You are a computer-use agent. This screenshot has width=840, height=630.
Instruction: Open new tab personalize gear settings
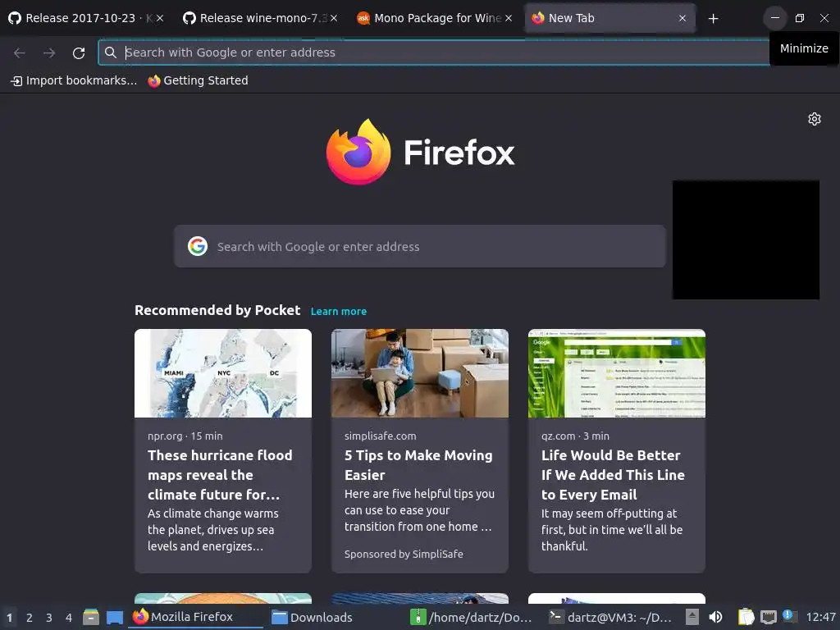click(815, 119)
